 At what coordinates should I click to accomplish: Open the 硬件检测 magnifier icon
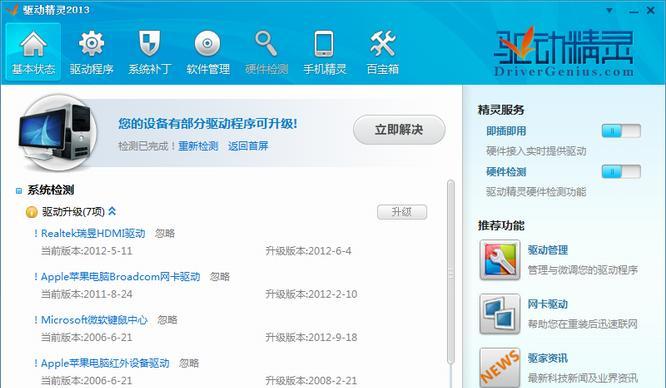(266, 43)
